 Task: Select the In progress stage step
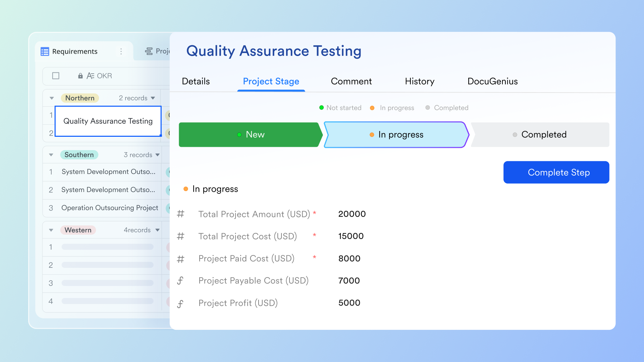396,135
